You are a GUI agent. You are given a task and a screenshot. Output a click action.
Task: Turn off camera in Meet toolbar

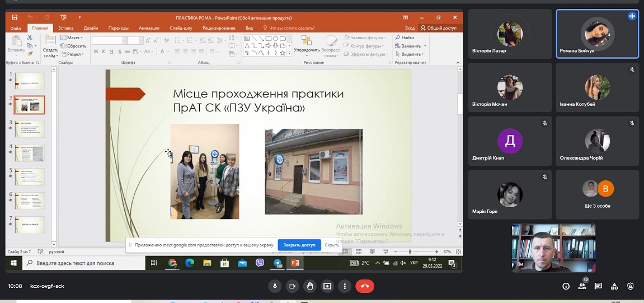pos(293,286)
